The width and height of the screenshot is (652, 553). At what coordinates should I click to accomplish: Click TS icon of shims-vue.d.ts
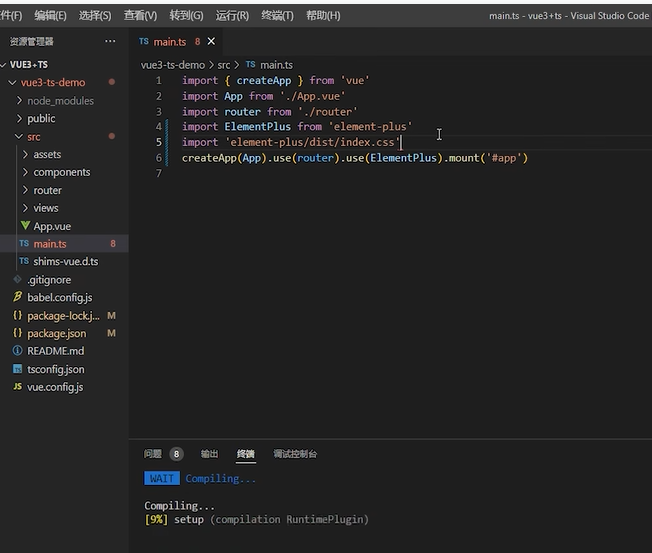[24, 261]
